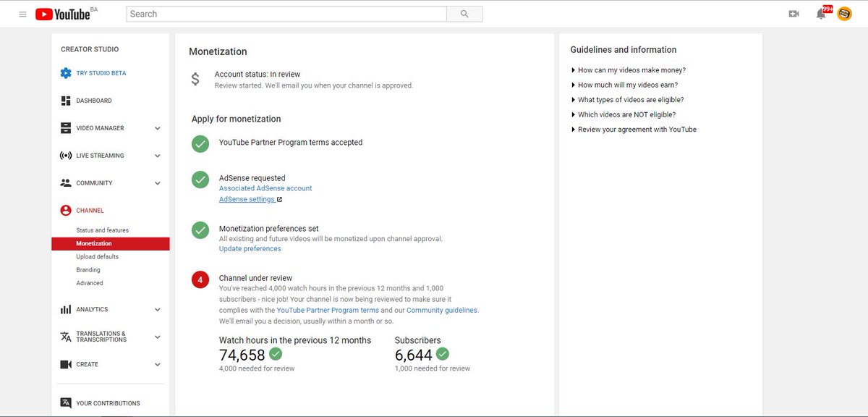Open Status and features page
This screenshot has height=417, width=868.
[x=103, y=230]
